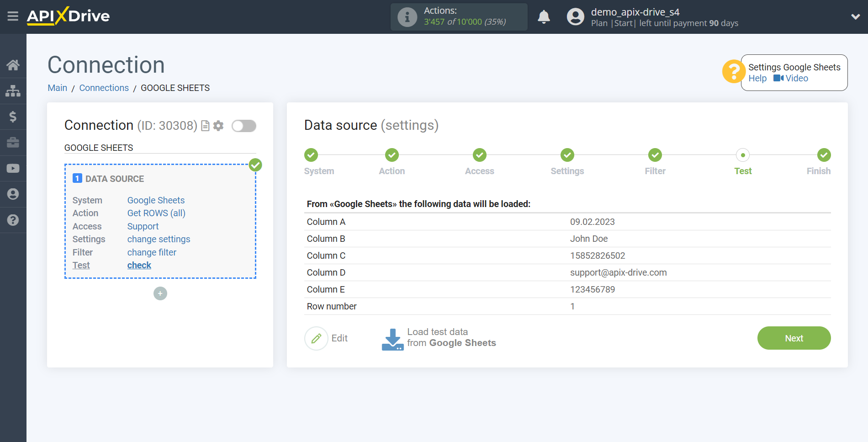Load test data from Google Sheets
This screenshot has width=868, height=442.
point(451,337)
